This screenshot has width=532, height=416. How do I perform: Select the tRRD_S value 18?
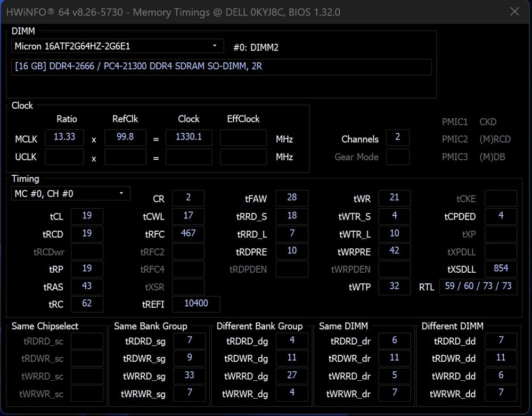pyautogui.click(x=292, y=216)
